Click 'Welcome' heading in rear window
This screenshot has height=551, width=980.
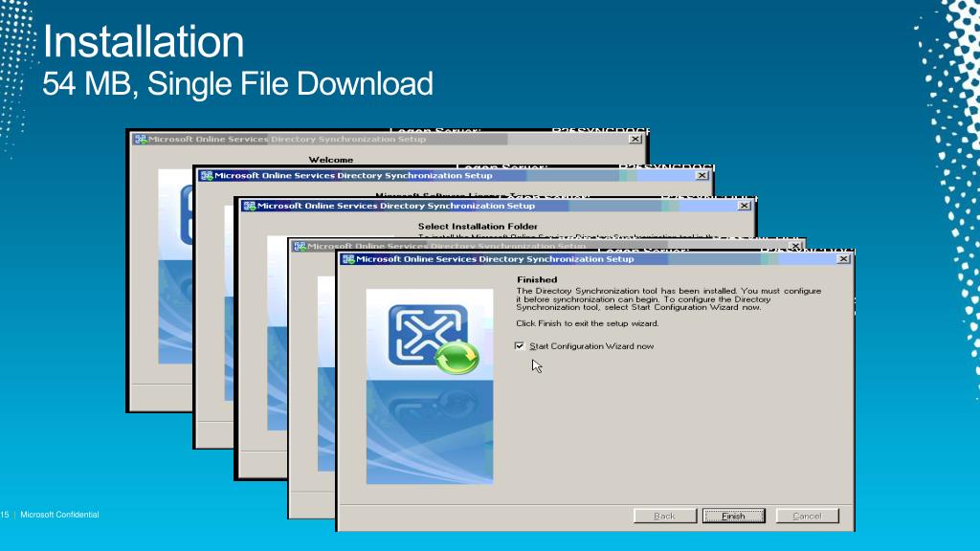[330, 160]
